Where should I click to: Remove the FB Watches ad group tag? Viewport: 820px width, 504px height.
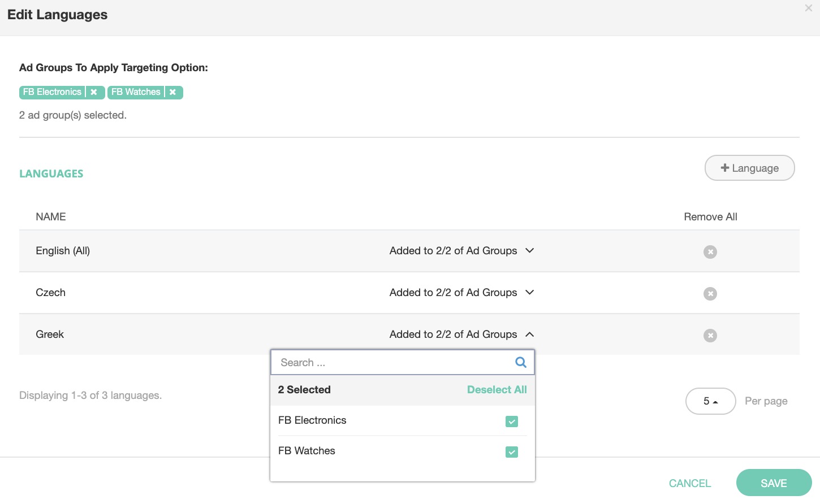point(172,92)
